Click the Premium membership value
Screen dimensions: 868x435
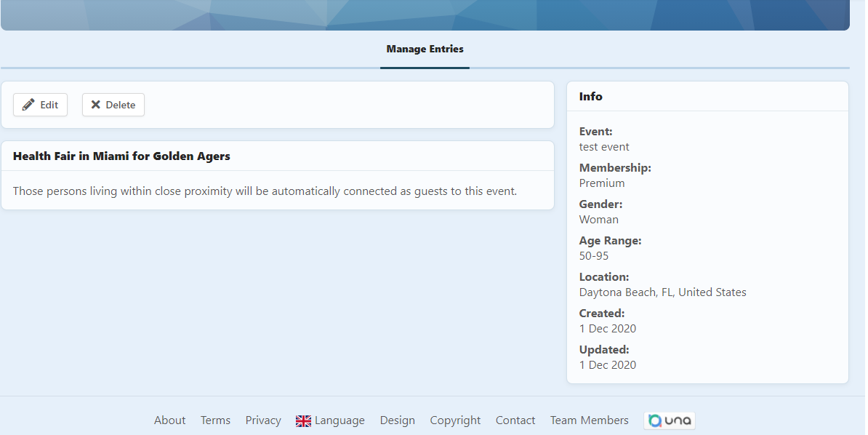pos(601,183)
